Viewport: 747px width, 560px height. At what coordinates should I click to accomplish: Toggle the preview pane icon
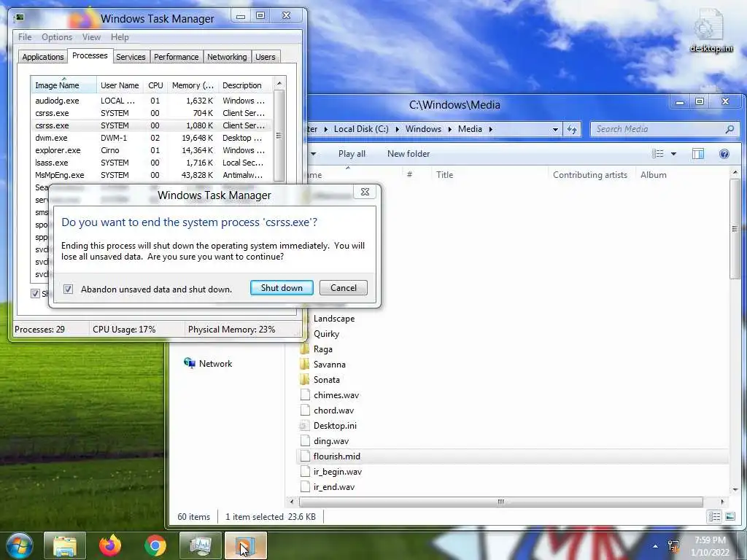698,153
